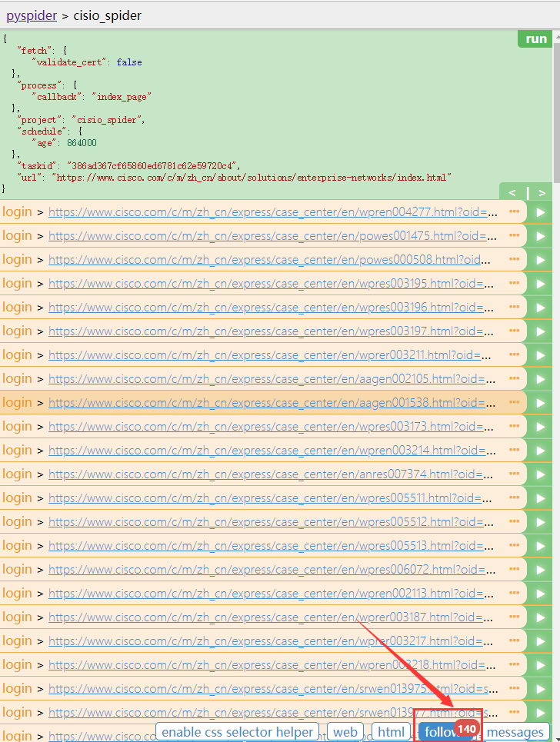
Task: Click the green run button
Action: point(535,38)
